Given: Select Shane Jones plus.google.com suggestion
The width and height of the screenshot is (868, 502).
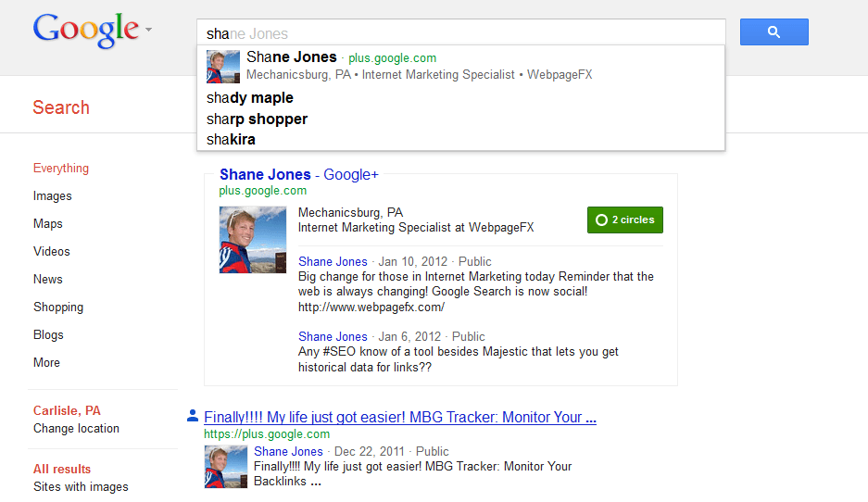Looking at the screenshot, I should pyautogui.click(x=460, y=66).
